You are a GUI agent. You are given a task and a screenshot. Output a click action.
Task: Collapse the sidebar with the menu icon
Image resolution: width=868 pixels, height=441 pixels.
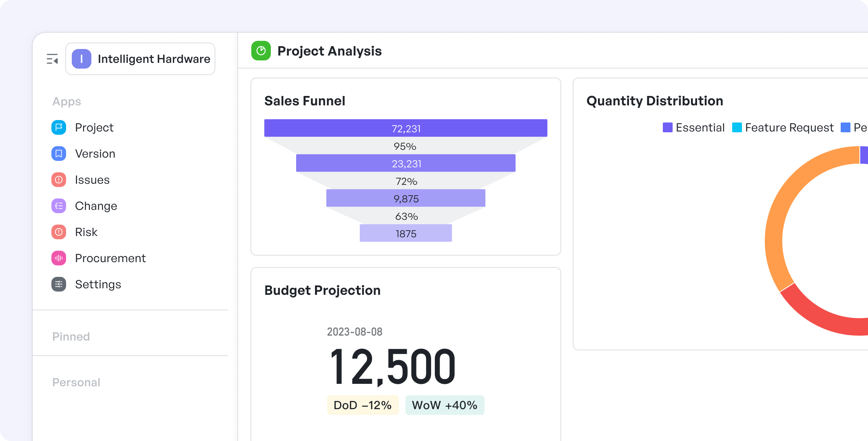tap(52, 59)
